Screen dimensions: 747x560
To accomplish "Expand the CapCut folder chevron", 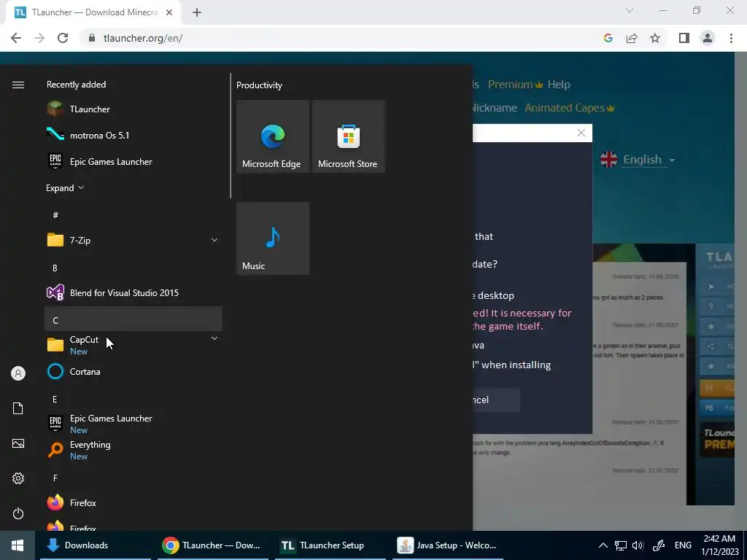I will (214, 338).
